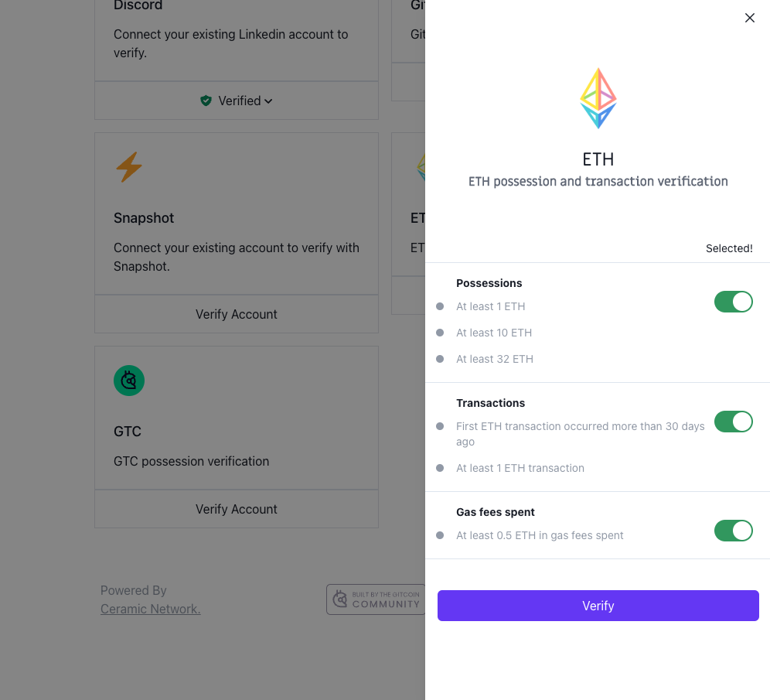Click the green GTC token icon
Screen dimensions: 770x700
[129, 381]
